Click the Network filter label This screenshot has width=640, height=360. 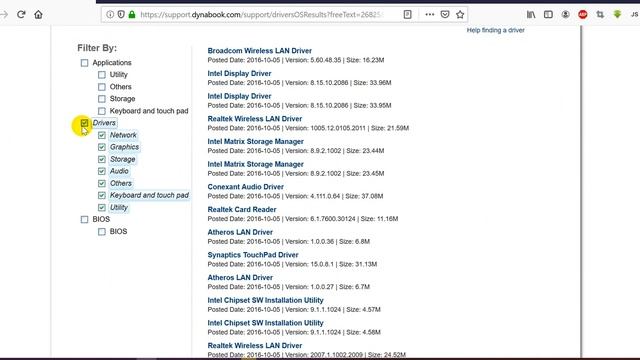tap(123, 135)
